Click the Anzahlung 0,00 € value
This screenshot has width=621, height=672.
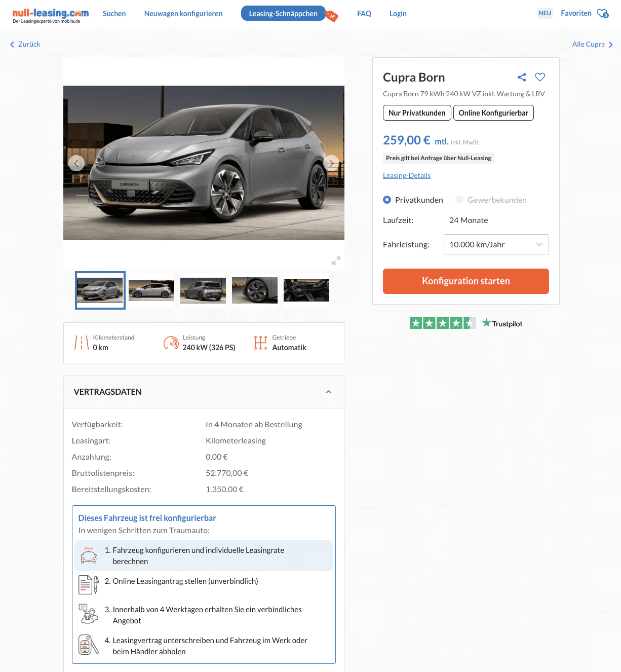tap(217, 457)
